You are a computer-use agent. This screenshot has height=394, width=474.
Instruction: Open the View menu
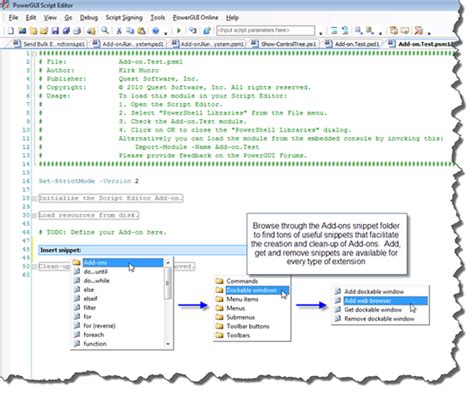(50, 18)
